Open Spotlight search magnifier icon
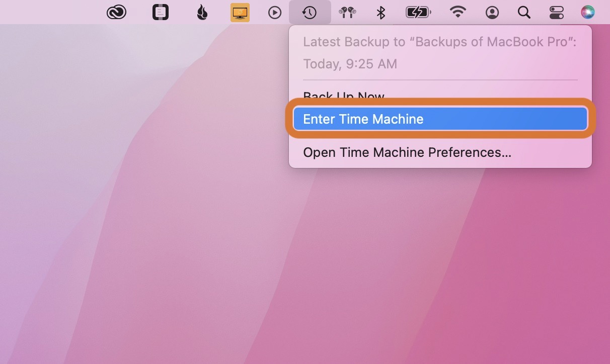610x364 pixels. coord(524,12)
